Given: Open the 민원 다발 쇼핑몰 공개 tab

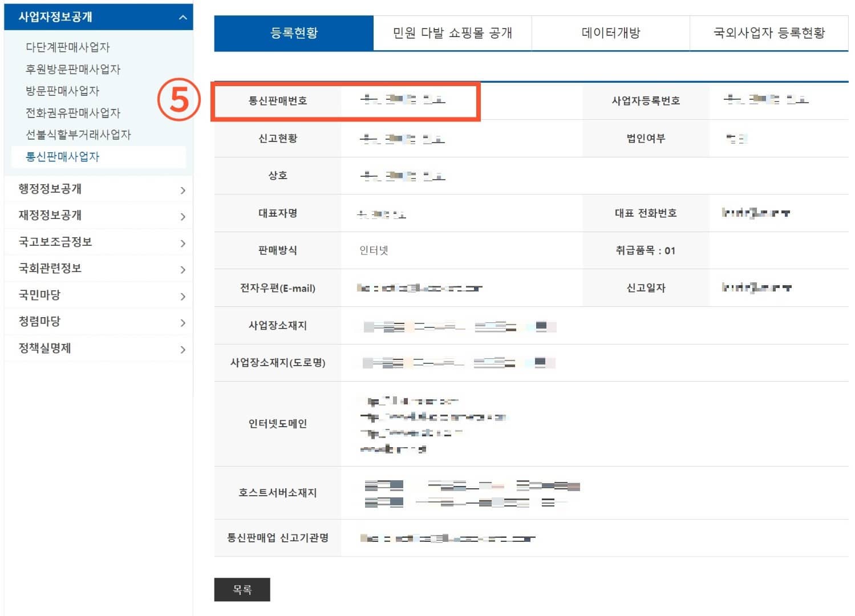Looking at the screenshot, I should pos(452,33).
